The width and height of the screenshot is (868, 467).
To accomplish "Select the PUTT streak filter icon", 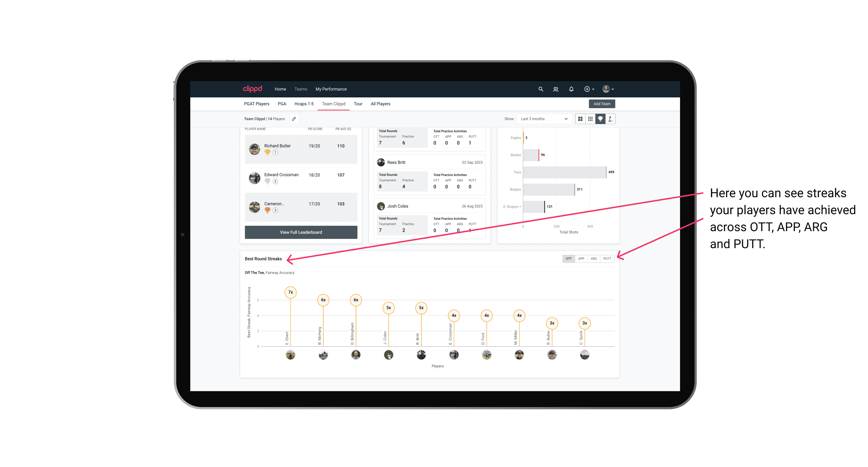I will (x=607, y=258).
